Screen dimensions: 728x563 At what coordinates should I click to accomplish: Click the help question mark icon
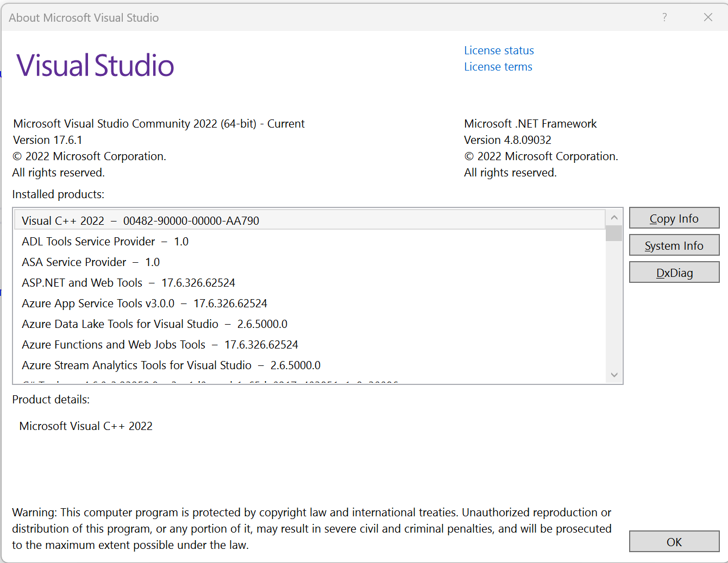[x=664, y=17]
